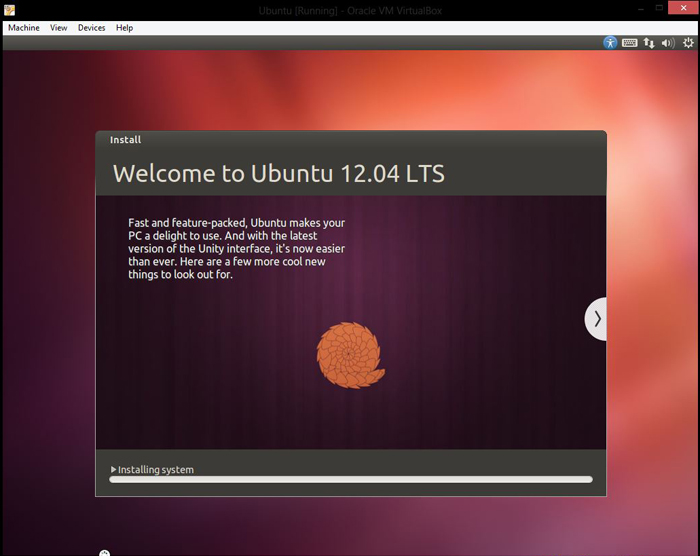Click the Install window title

coord(125,140)
